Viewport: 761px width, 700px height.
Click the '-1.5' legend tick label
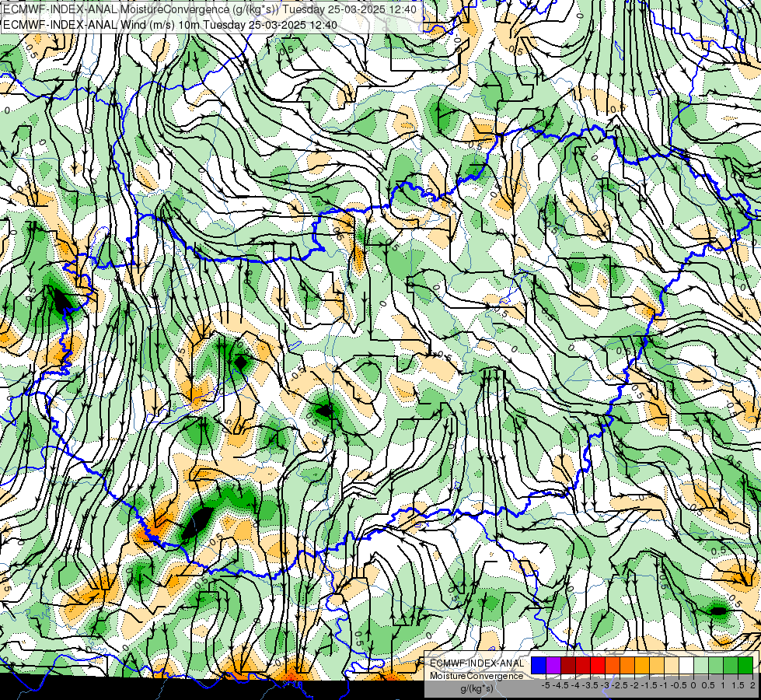pos(649,685)
